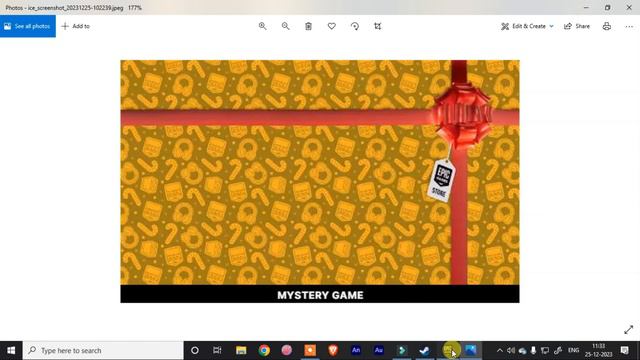
Task: Open Adobe Animate from taskbar
Action: click(x=356, y=350)
